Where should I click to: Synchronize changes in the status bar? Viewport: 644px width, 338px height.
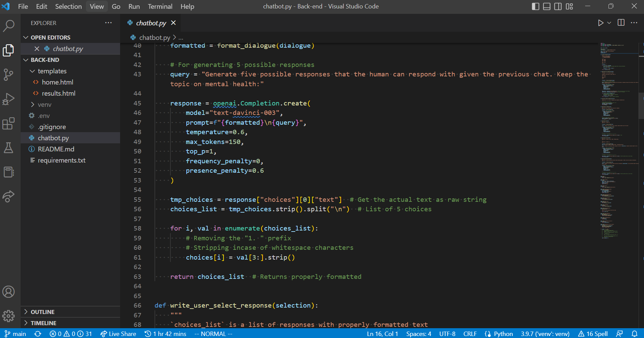38,334
